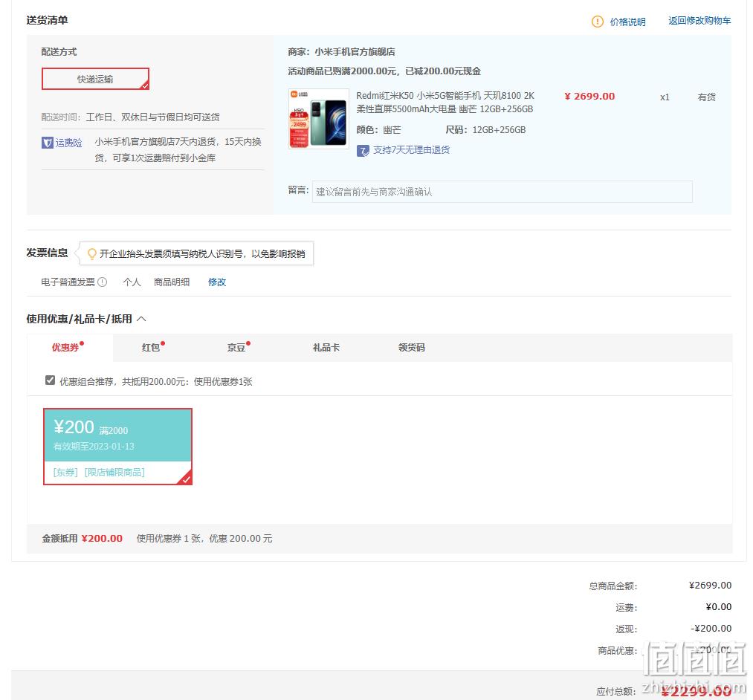The image size is (753, 700).
Task: Open 支持7天无理由退货 link
Action: [412, 150]
